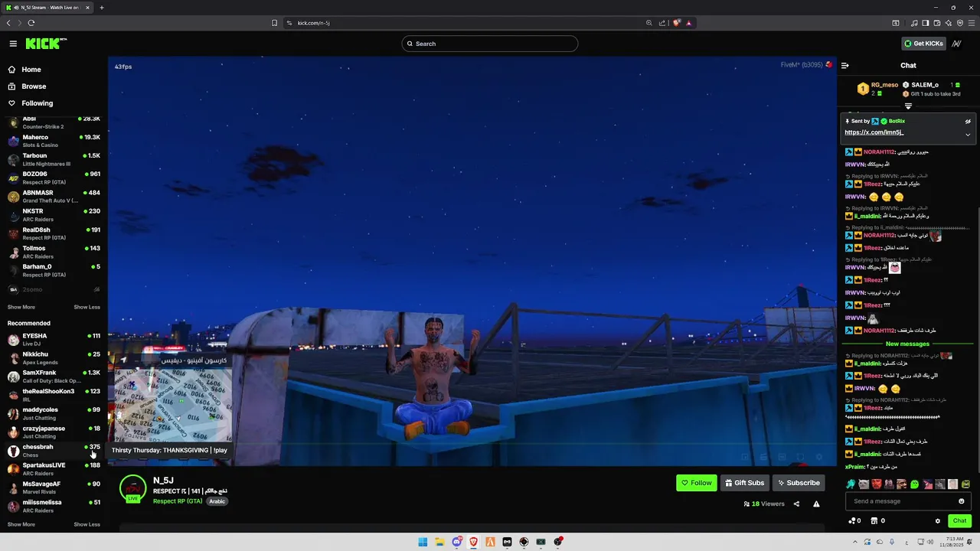980x551 pixels.
Task: Click the Brave Rewards triangle icon
Action: 689,23
